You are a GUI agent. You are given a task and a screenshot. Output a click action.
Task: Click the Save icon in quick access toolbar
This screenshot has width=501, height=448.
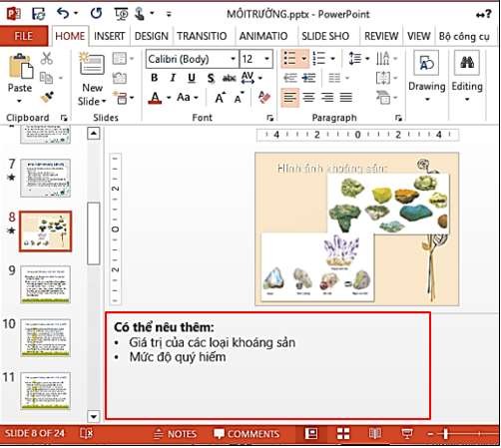(x=38, y=14)
